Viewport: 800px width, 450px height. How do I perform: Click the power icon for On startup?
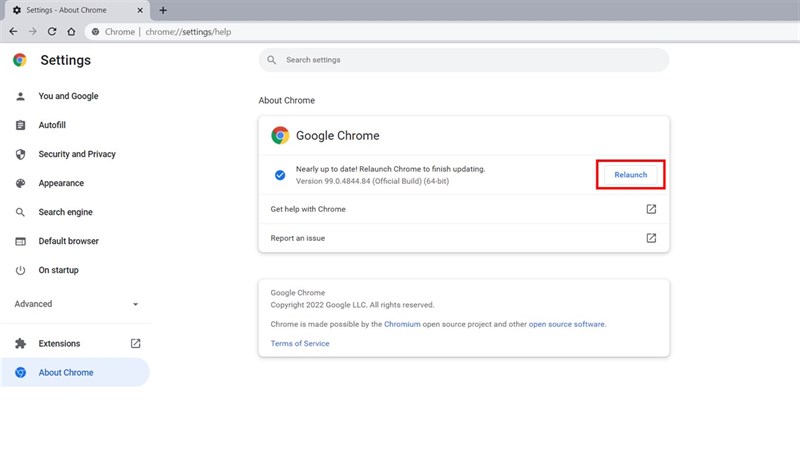coord(20,270)
